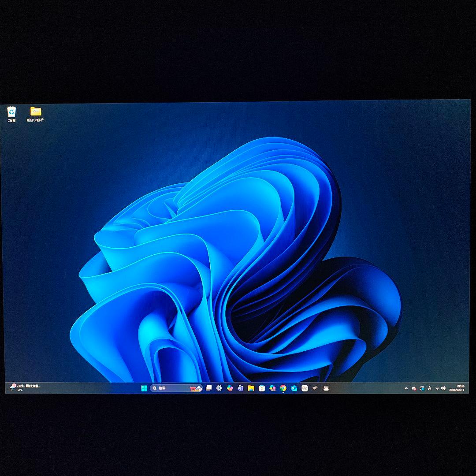The width and height of the screenshot is (476, 476).
Task: Switch IME input mode via the A indicator
Action: pyautogui.click(x=430, y=388)
